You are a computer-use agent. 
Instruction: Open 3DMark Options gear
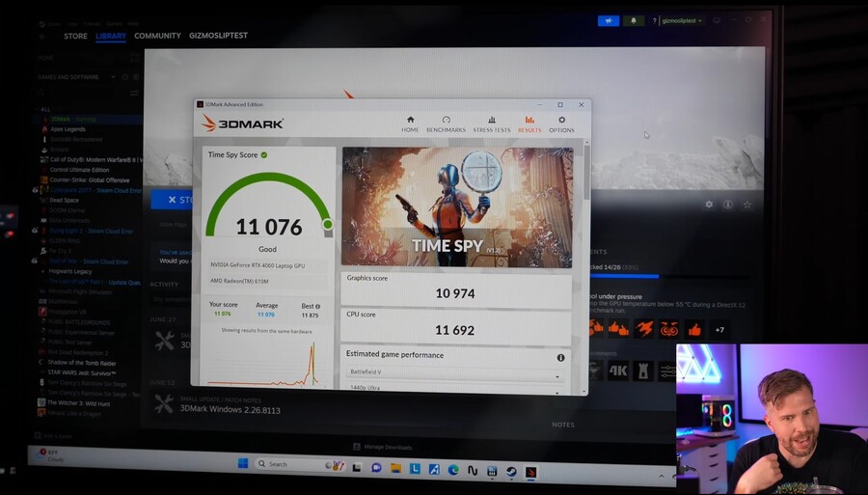point(561,124)
